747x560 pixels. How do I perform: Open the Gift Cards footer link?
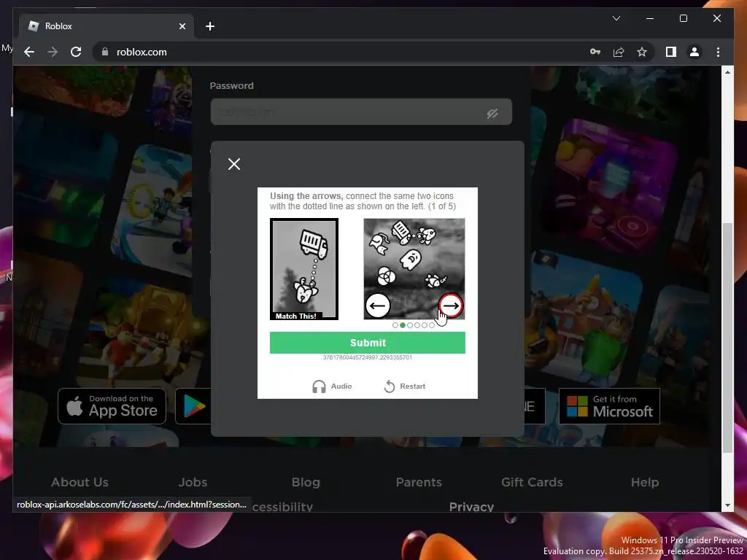click(x=532, y=483)
